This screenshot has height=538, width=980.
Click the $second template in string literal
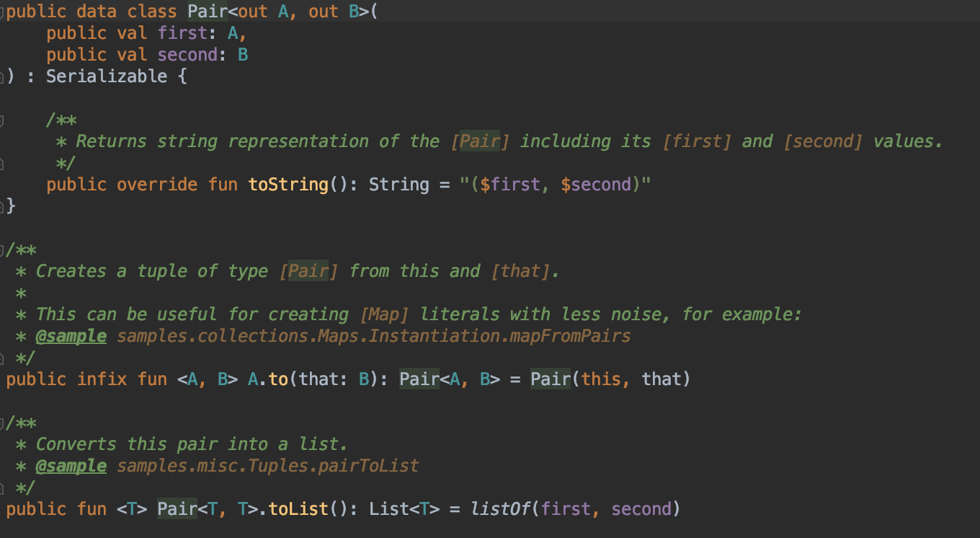[x=599, y=185]
